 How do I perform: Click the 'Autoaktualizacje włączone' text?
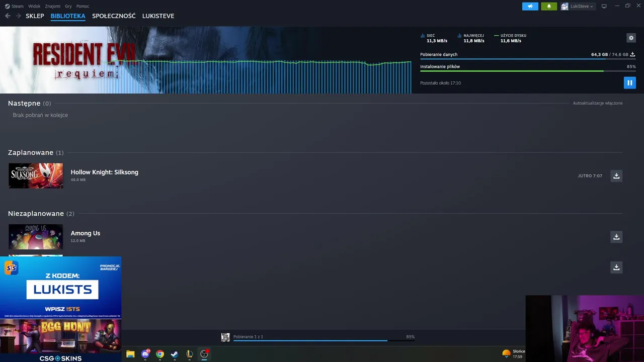tap(597, 103)
